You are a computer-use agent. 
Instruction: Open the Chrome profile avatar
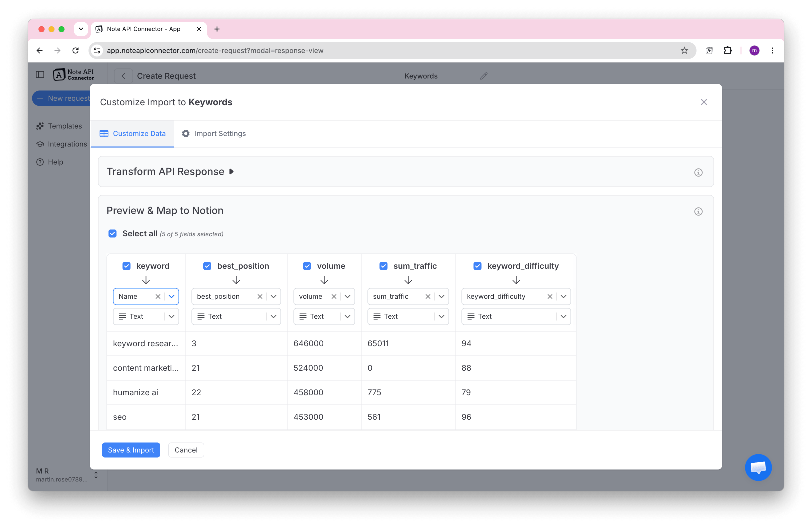754,50
